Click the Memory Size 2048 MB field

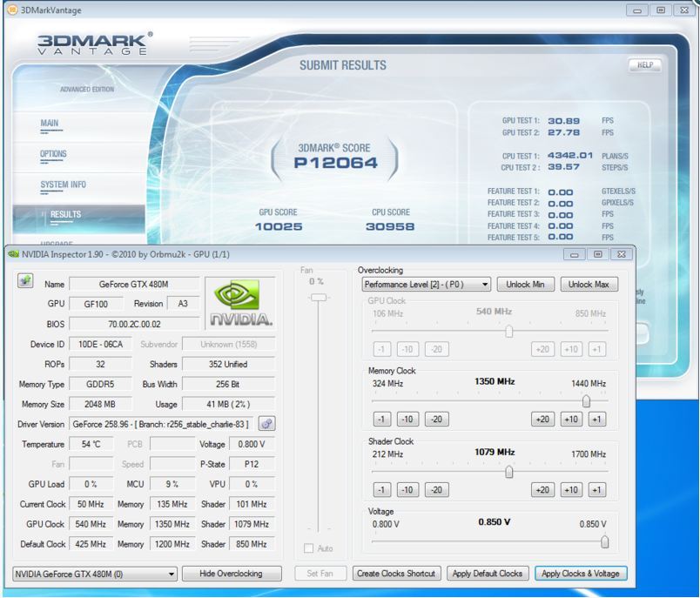click(100, 404)
